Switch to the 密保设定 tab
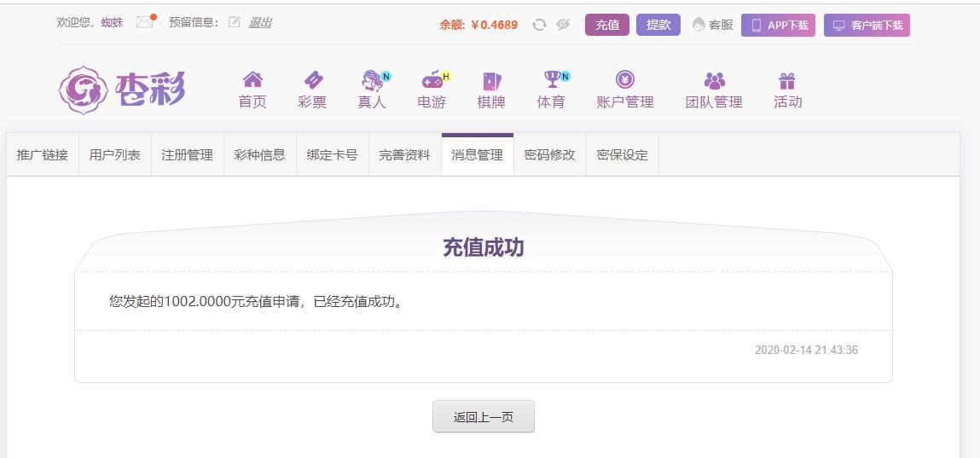The height and width of the screenshot is (458, 980). (x=623, y=155)
